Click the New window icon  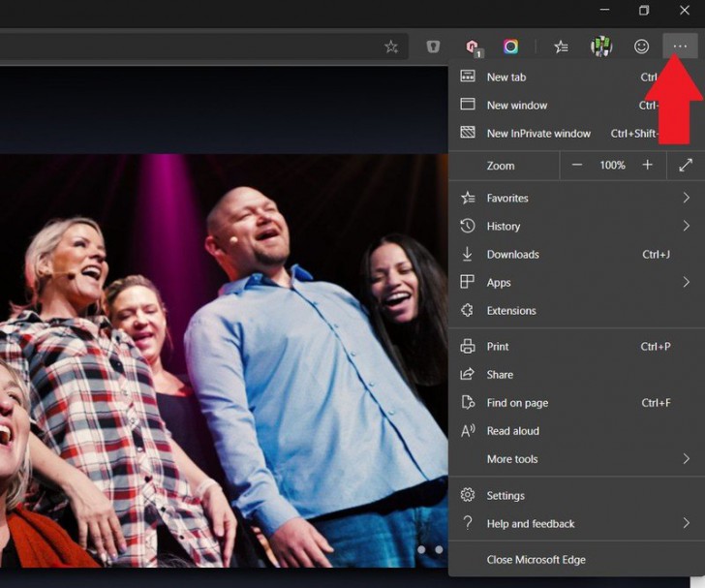click(468, 105)
